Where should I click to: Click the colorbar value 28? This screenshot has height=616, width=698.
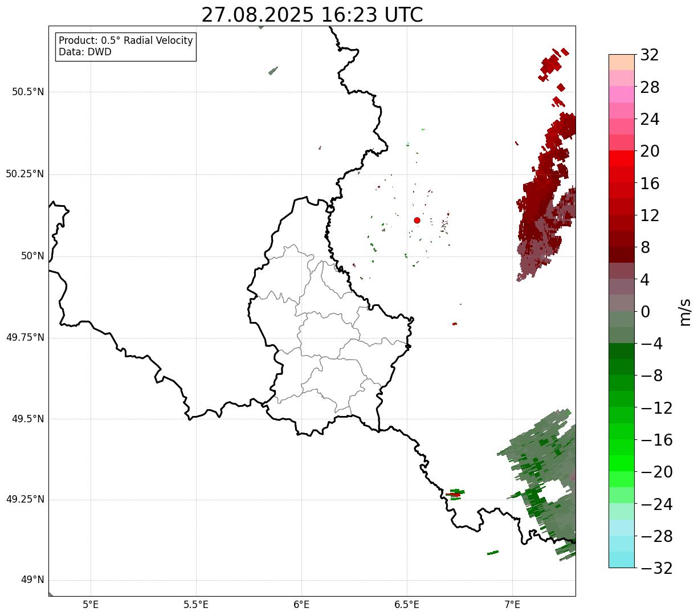point(650,87)
